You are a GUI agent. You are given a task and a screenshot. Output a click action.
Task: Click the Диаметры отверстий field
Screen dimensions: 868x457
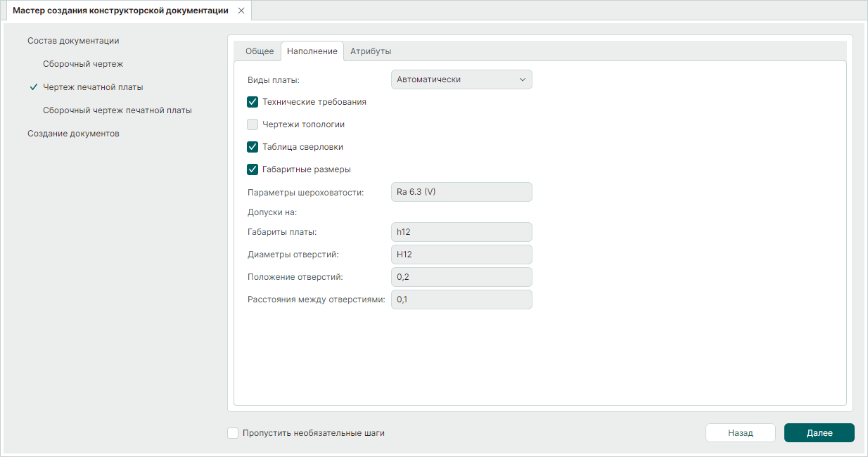pyautogui.click(x=461, y=255)
